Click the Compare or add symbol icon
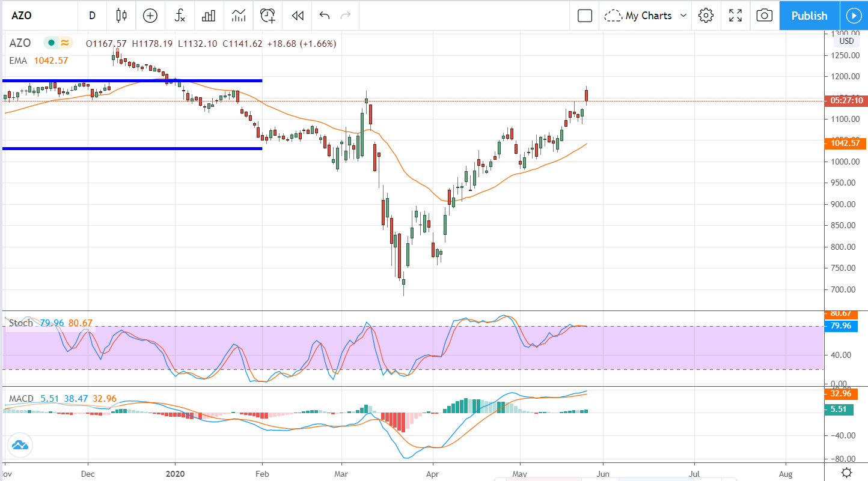This screenshot has width=868, height=481. (x=150, y=16)
